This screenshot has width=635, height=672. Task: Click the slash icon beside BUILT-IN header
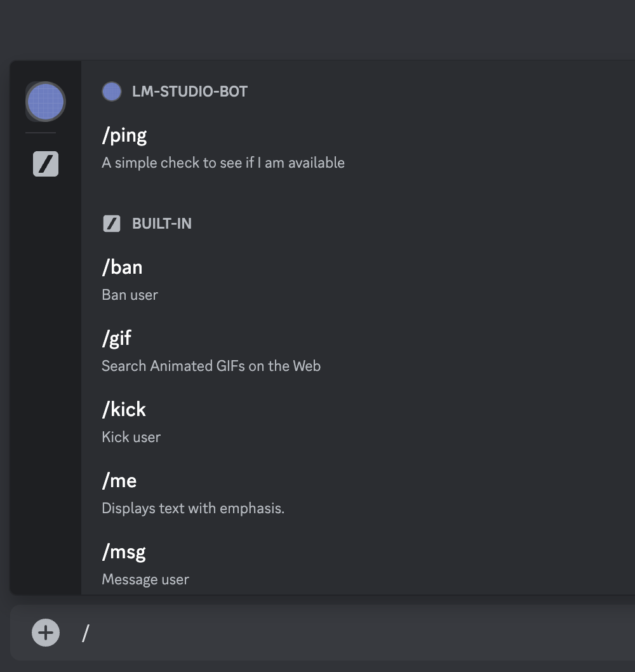coord(112,224)
